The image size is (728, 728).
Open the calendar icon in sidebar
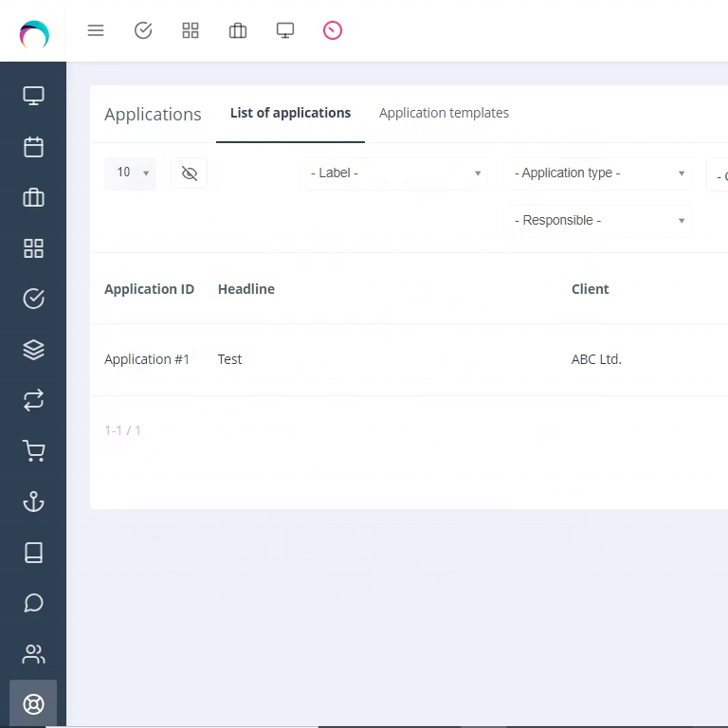click(x=33, y=147)
